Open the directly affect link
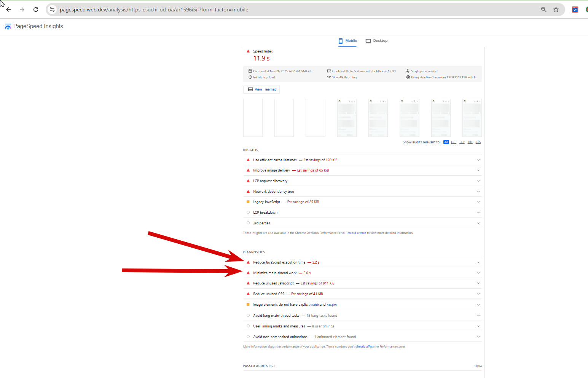Viewport: 588px width, 378px height. 365,346
